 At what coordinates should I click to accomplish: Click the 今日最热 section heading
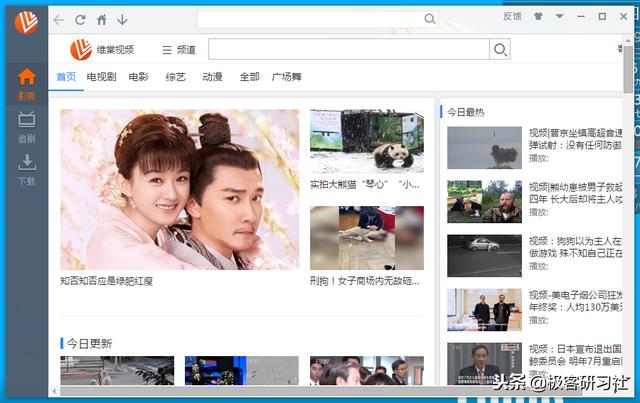coord(466,112)
